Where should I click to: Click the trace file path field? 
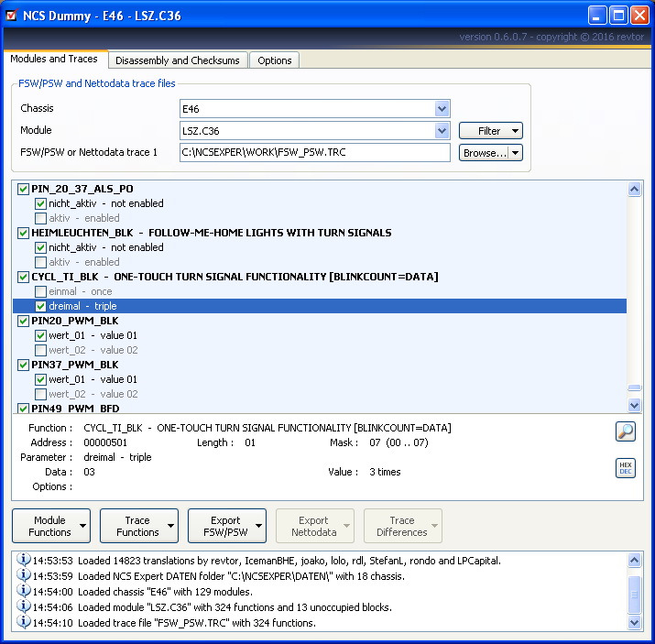(x=315, y=152)
